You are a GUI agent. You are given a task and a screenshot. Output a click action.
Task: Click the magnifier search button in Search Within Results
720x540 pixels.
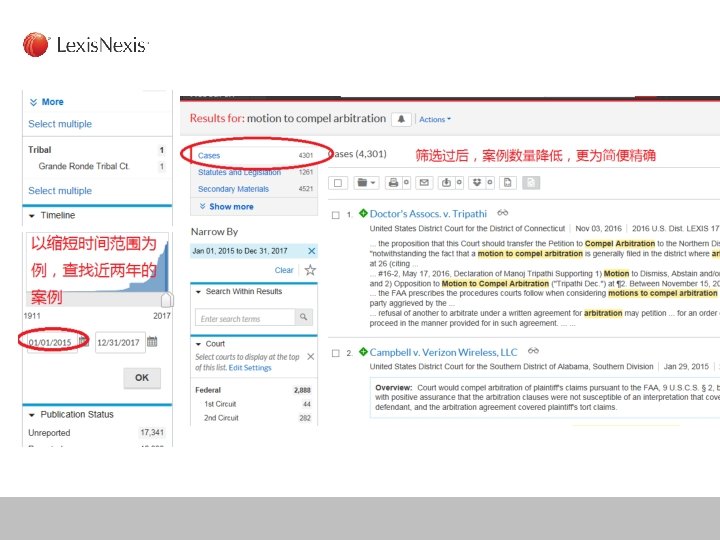pos(304,317)
